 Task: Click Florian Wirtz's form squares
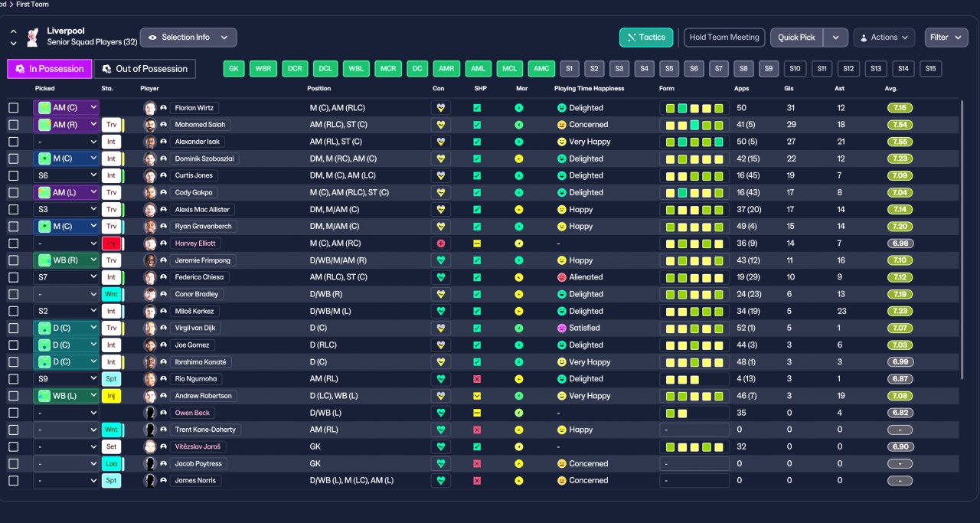coord(694,108)
